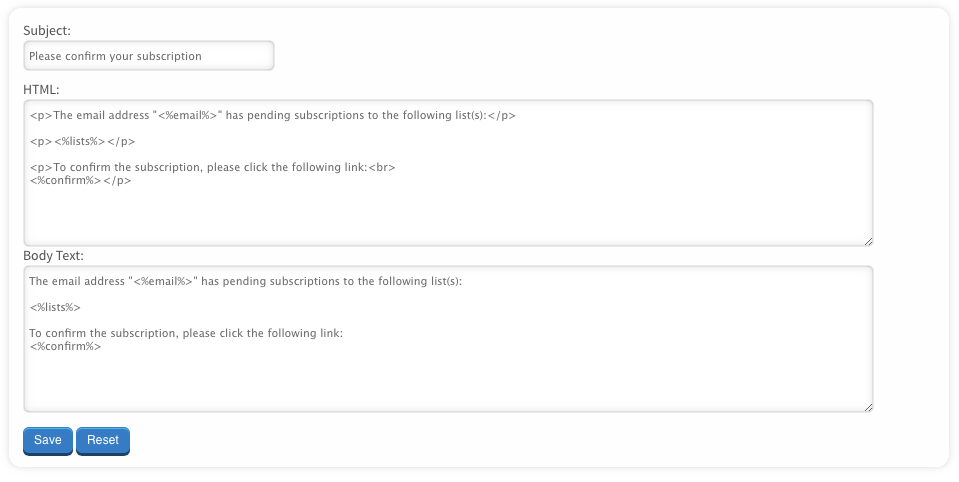
Task: Click first Body Text line with "<%email%>"
Action: pos(245,282)
